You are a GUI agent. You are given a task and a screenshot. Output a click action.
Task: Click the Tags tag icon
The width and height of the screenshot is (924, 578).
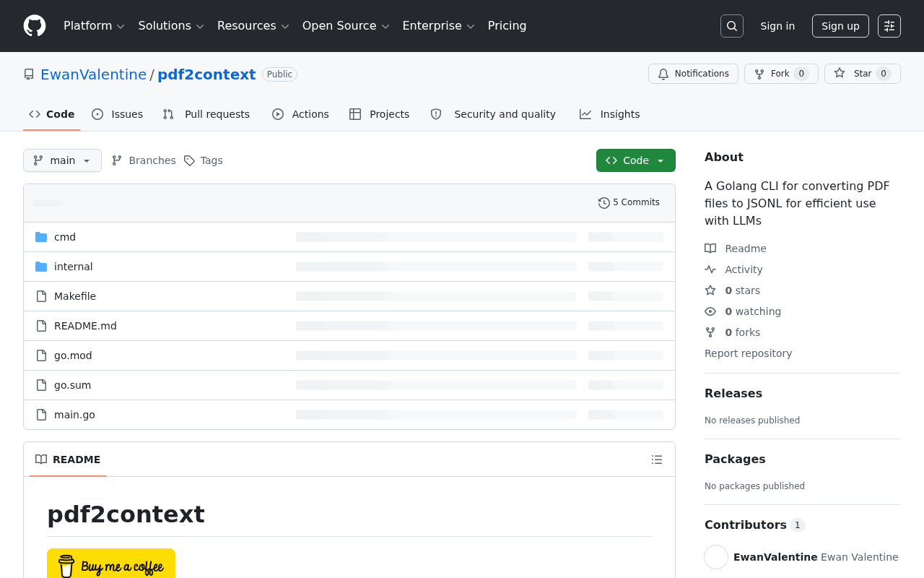click(189, 160)
